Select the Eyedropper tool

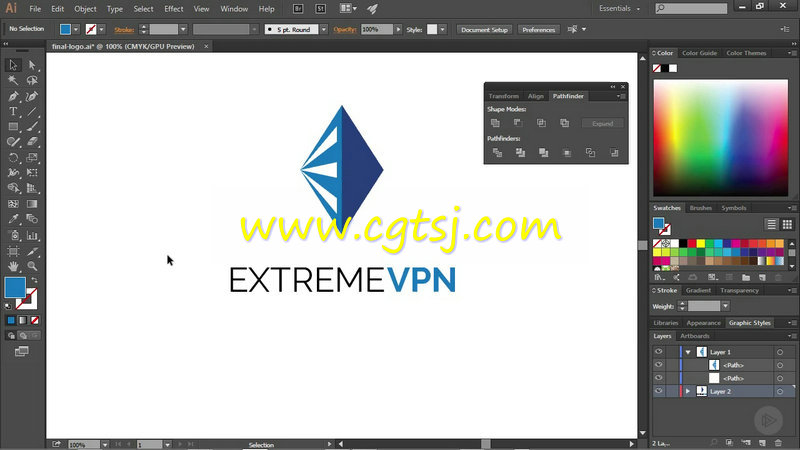(13, 219)
